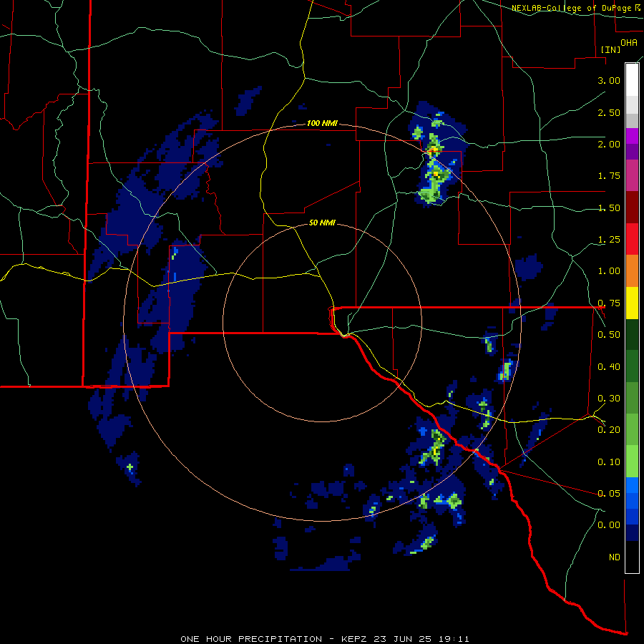Click the 'KEPZ' radar site identifier
This screenshot has height=644, width=644.
356,639
